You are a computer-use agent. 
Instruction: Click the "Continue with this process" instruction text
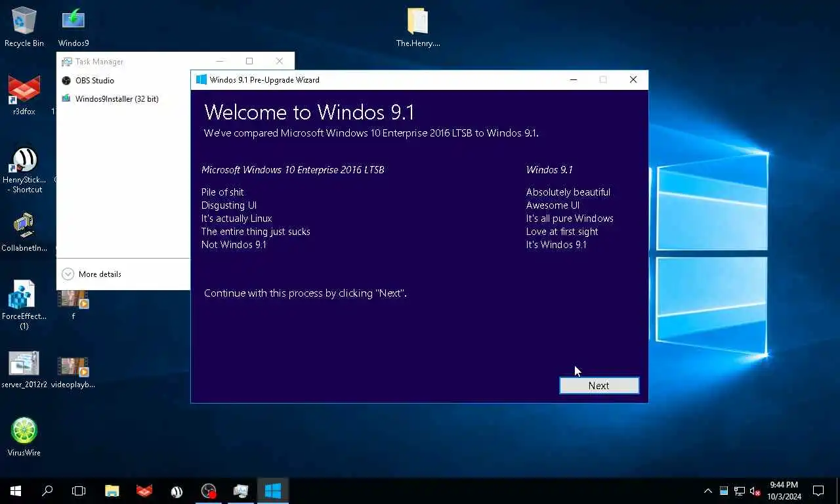tap(305, 293)
